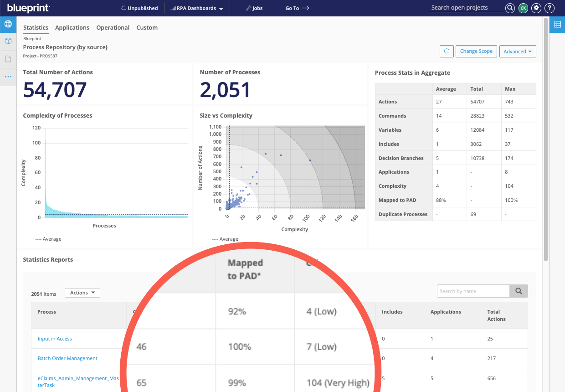Screen dimensions: 565x392
Task: Open the Actions dropdown above the table
Action: point(82,293)
